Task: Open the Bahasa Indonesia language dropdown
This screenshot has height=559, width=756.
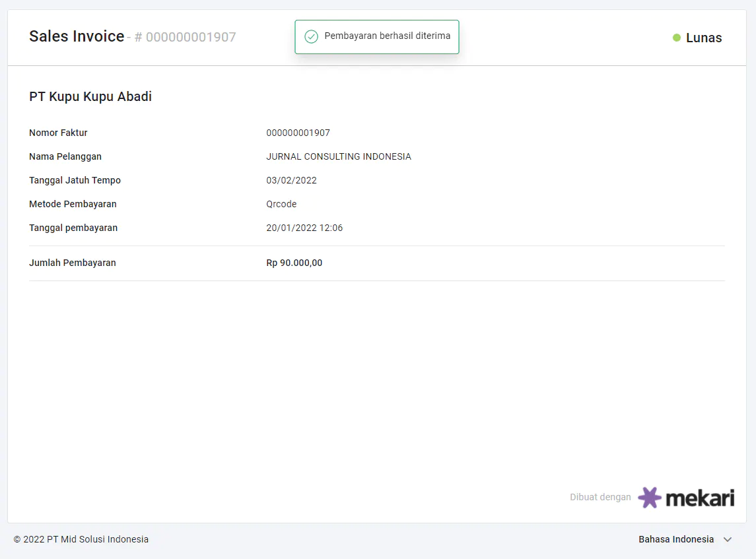Action: [676, 539]
